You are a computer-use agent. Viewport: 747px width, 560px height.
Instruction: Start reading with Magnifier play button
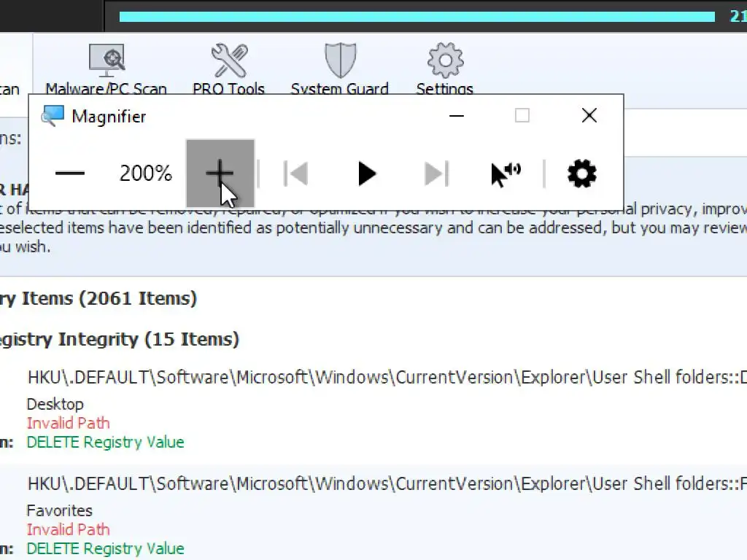366,174
